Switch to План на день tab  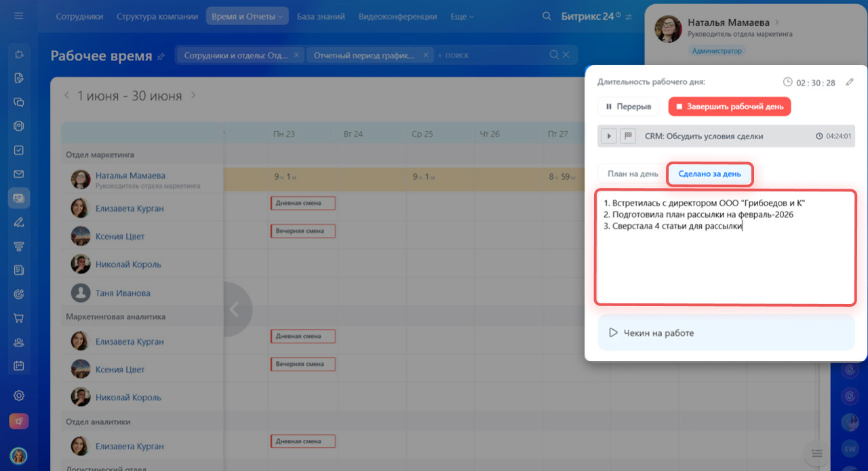click(633, 174)
